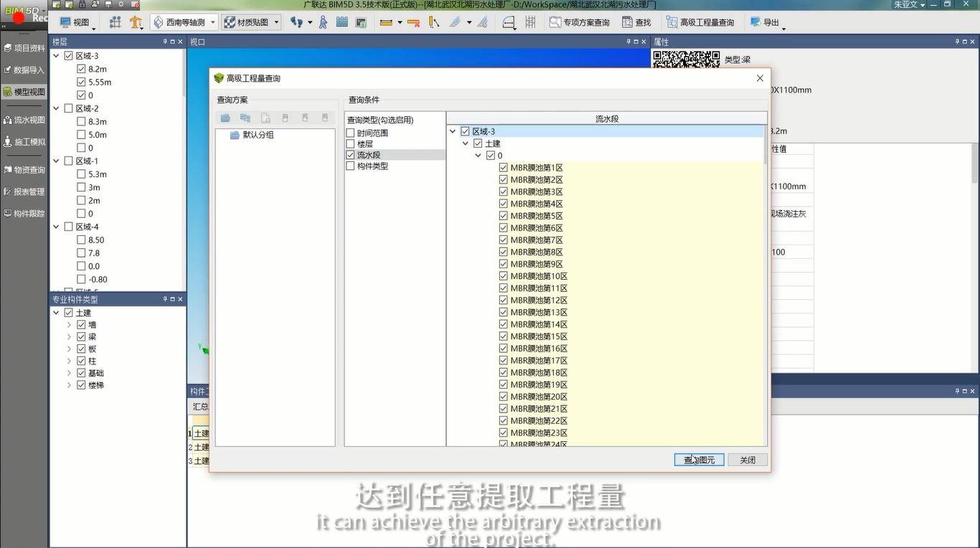Select 默认分组 in query schemes list

258,135
